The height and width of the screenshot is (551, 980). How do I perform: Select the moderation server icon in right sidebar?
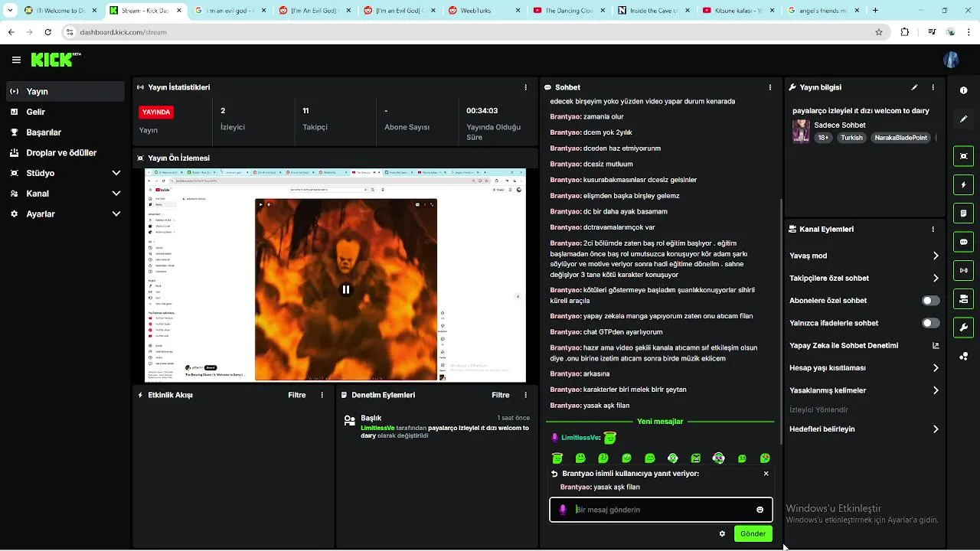point(963,298)
